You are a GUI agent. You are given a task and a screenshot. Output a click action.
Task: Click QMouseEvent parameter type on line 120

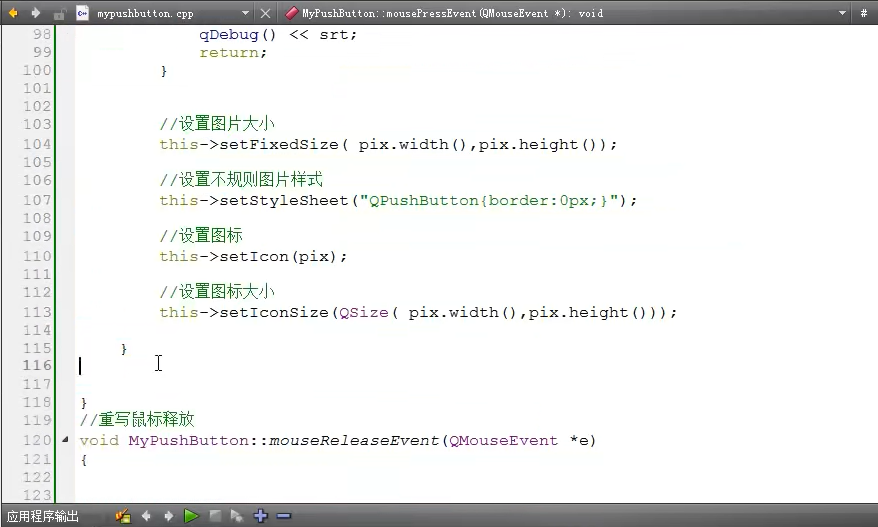pos(503,441)
